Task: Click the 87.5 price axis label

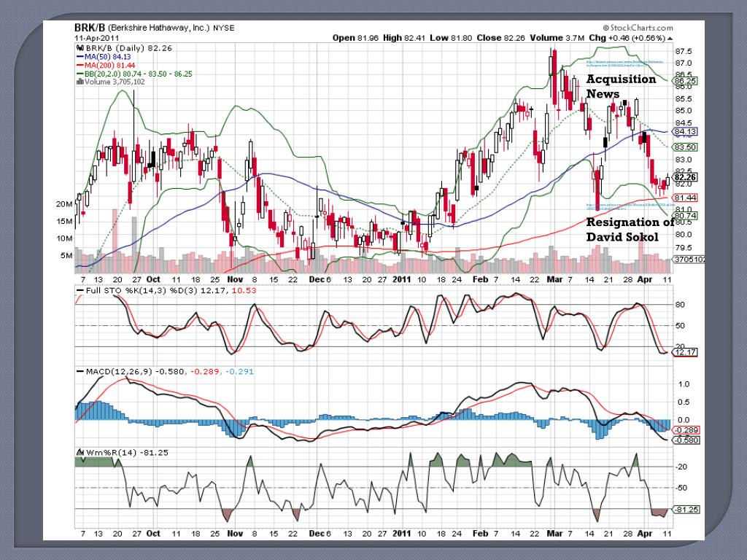Action: coord(683,52)
